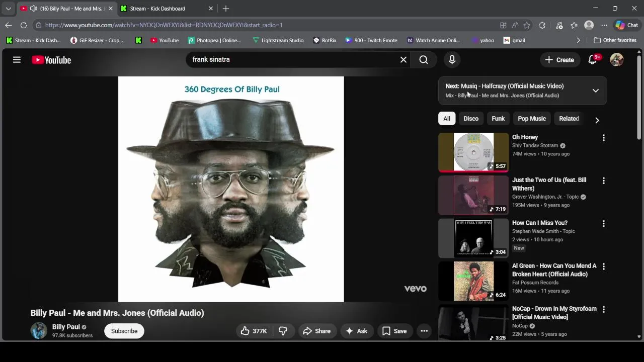
Task: Go back with browser back arrow
Action: [9, 25]
